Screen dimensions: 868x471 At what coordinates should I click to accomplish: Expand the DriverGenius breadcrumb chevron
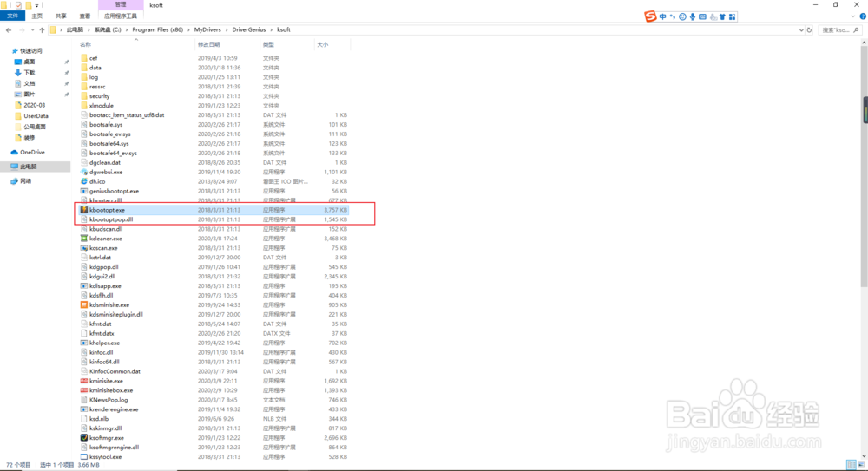click(x=271, y=29)
